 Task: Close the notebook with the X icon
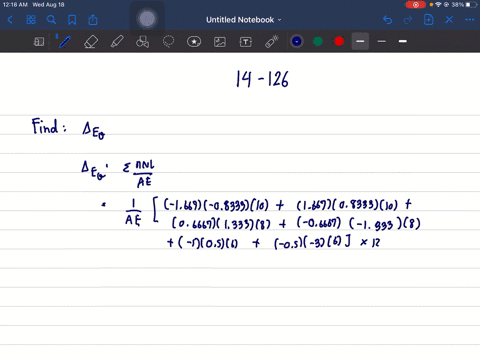449,20
